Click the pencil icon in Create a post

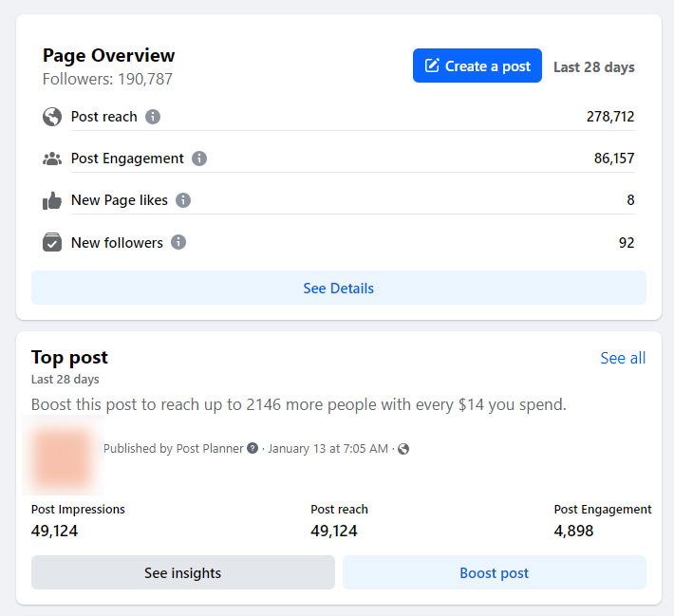point(432,65)
